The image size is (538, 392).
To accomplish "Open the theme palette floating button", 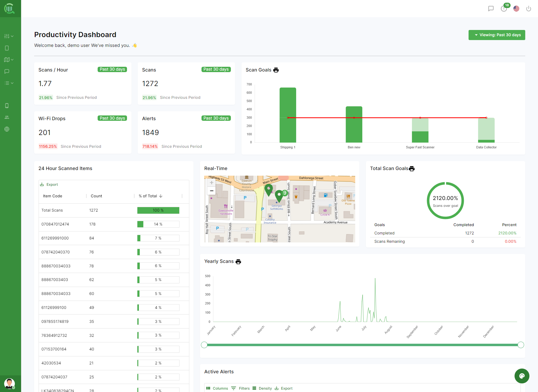I will pos(522,376).
